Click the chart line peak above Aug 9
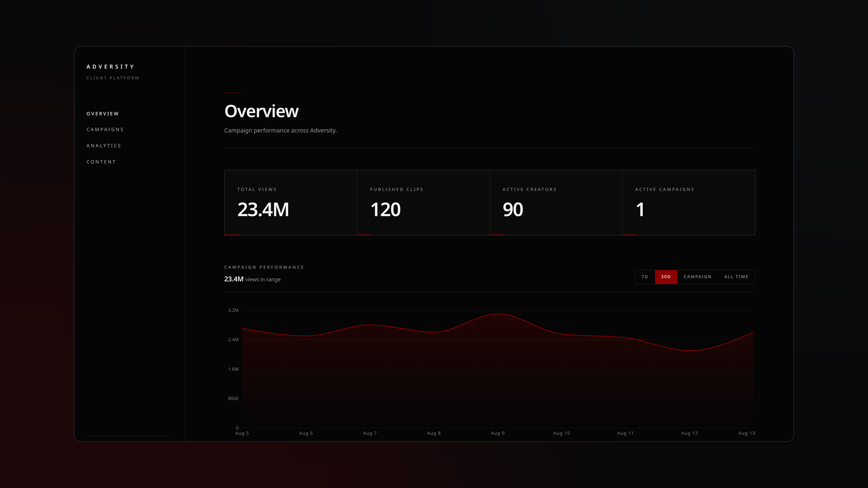The width and height of the screenshot is (868, 488). point(498,314)
